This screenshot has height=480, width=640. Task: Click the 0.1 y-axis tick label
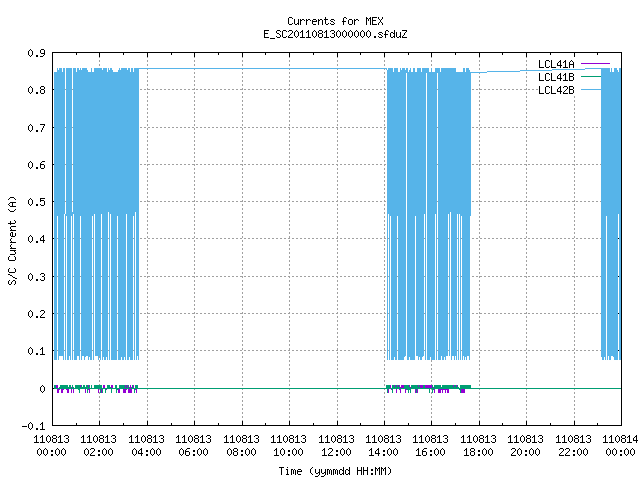[x=36, y=351]
